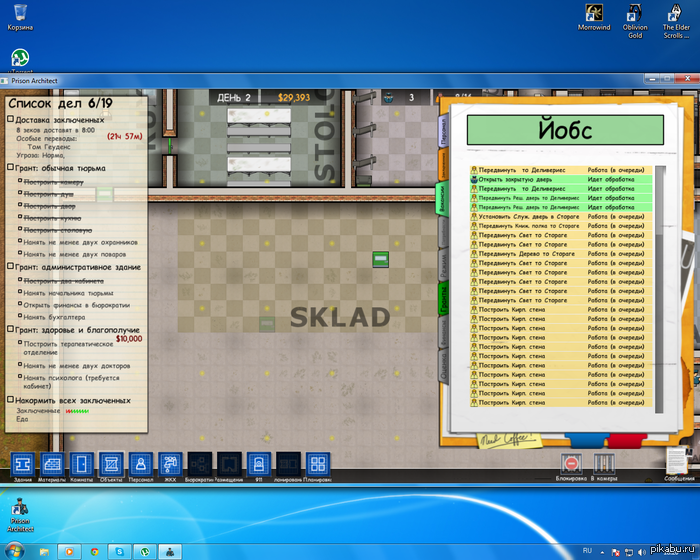Collapse the Грант: обычная тюрьма section
700x560 pixels.
[x=10, y=168]
